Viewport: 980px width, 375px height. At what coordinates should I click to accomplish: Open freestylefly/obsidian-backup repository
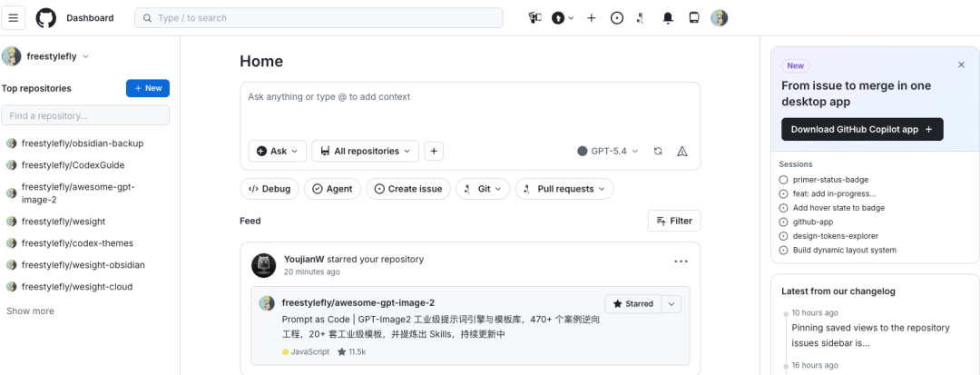click(x=83, y=143)
